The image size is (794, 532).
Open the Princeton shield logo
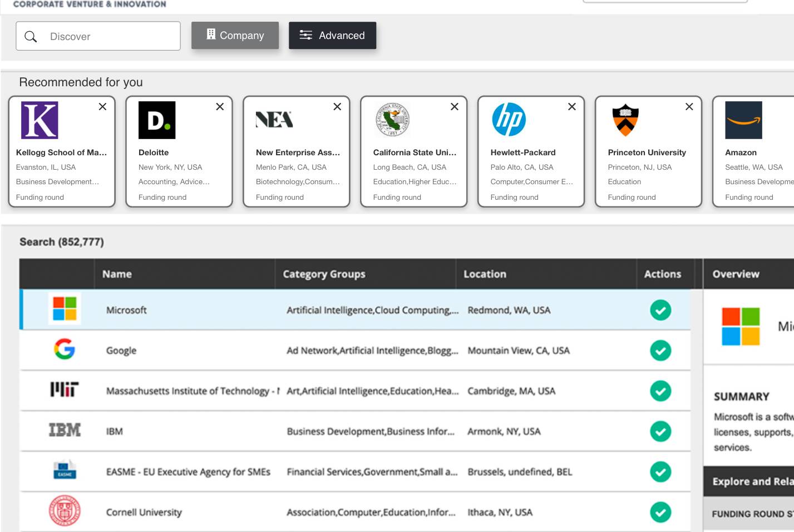tap(625, 120)
